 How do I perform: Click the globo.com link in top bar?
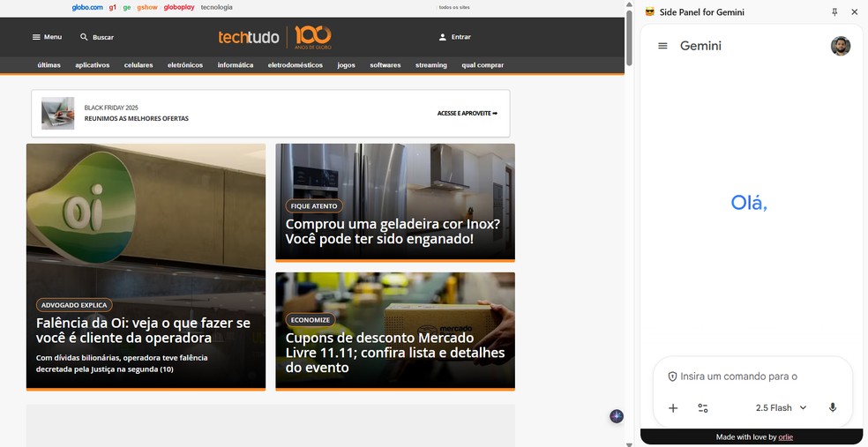(x=87, y=7)
